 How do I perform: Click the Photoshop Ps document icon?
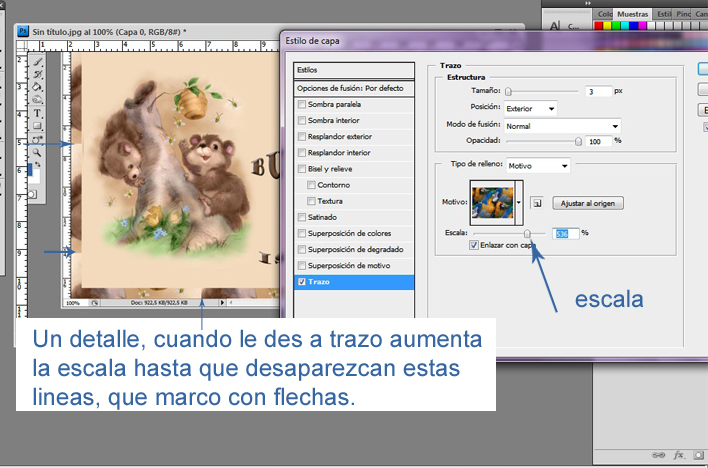(23, 31)
